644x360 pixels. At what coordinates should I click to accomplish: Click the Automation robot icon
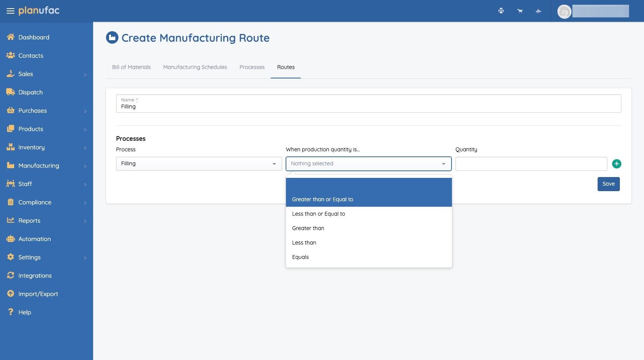11,239
